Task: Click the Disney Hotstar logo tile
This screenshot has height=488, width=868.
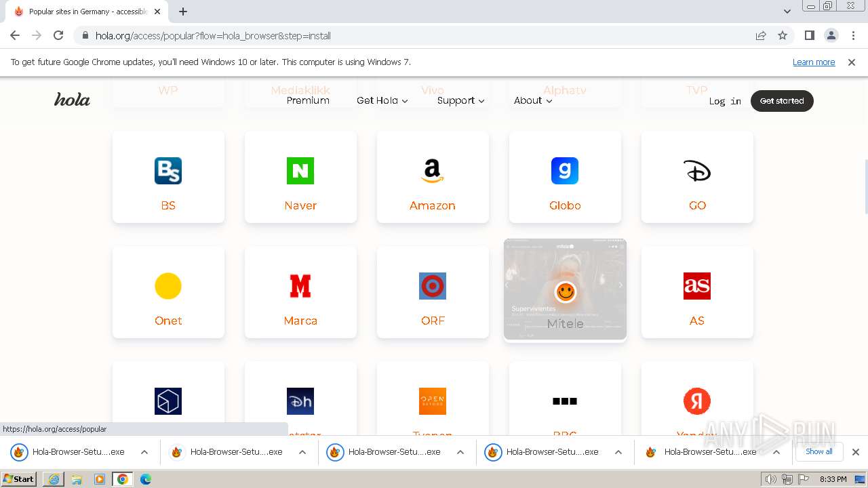Action: (300, 401)
